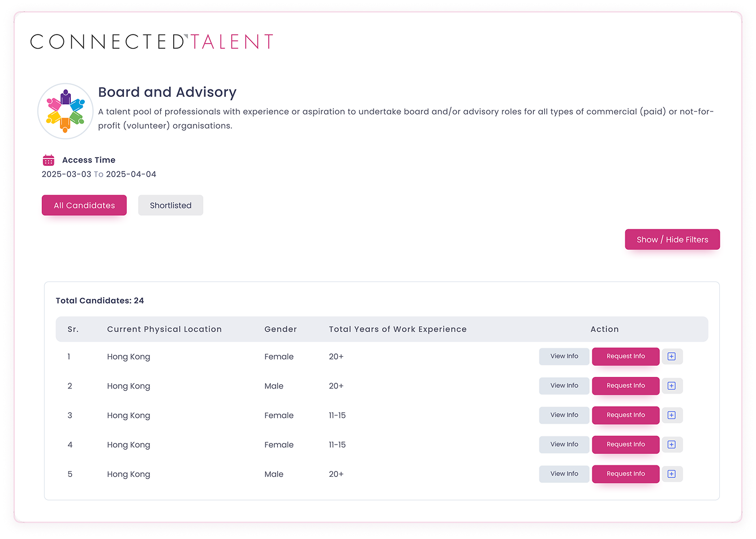Image resolution: width=756 pixels, height=539 pixels.
Task: Click the Board and Advisory talent pool icon
Action: pyautogui.click(x=65, y=110)
